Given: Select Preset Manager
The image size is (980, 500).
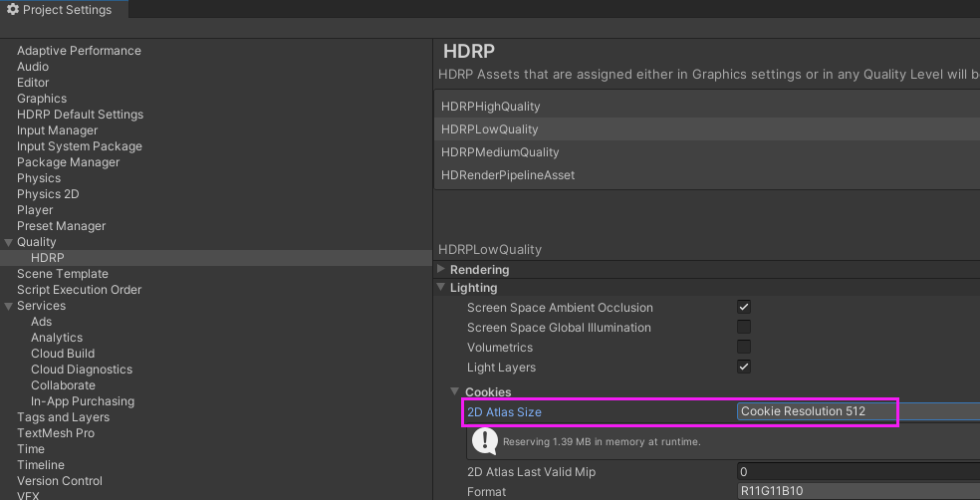Looking at the screenshot, I should pyautogui.click(x=62, y=226).
